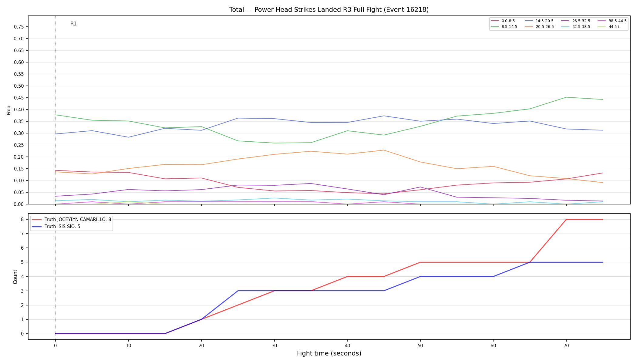
Task: Click the 10 tick on time axis
Action: (128, 345)
